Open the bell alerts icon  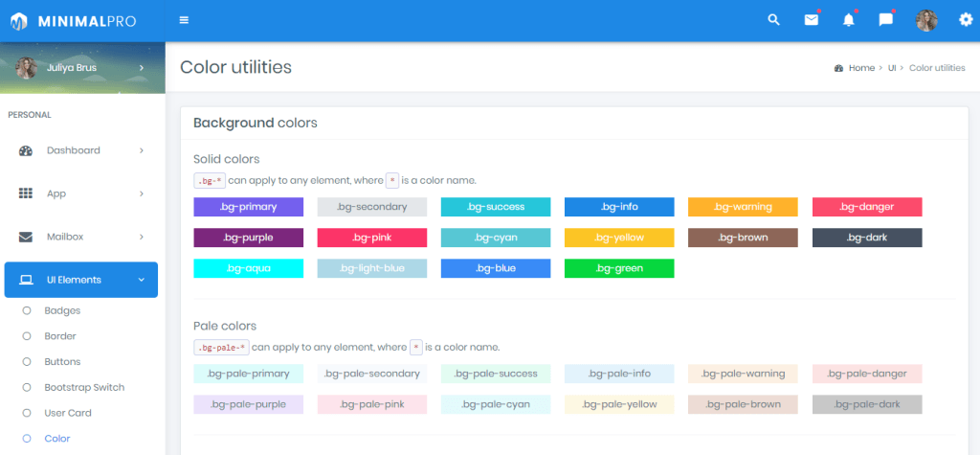coord(849,20)
